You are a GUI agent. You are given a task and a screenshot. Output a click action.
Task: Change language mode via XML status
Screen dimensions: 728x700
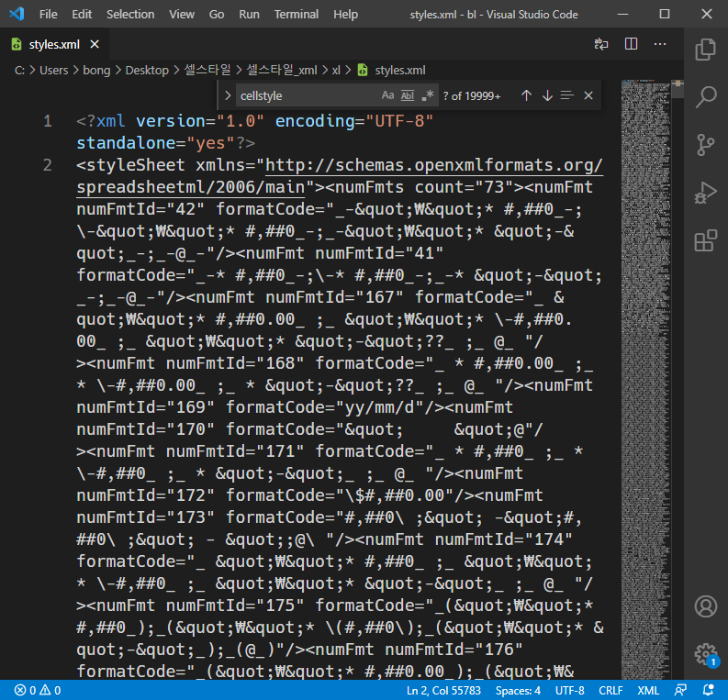(x=648, y=690)
